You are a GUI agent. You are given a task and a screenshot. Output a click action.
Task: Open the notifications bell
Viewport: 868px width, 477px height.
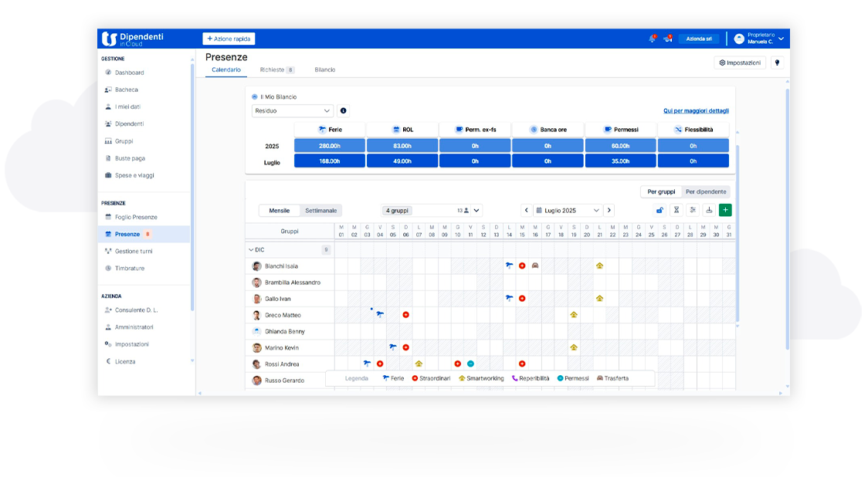tap(652, 39)
